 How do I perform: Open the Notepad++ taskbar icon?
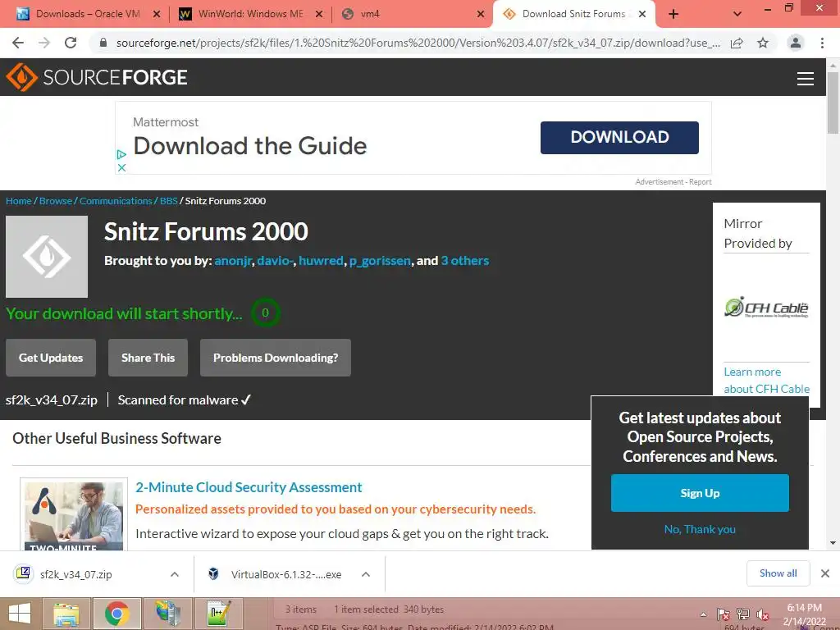tap(218, 614)
